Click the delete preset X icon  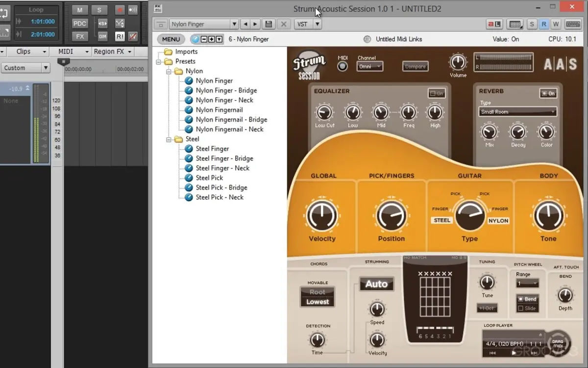[x=283, y=24]
